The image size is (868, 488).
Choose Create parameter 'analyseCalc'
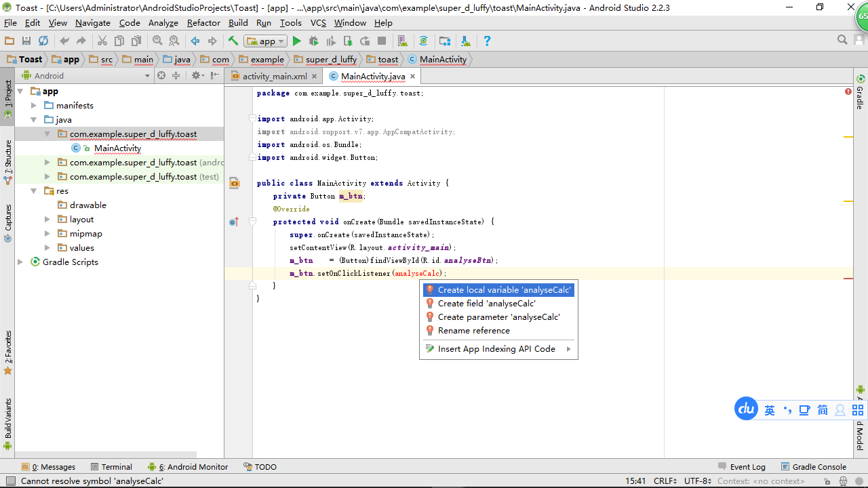pos(498,317)
